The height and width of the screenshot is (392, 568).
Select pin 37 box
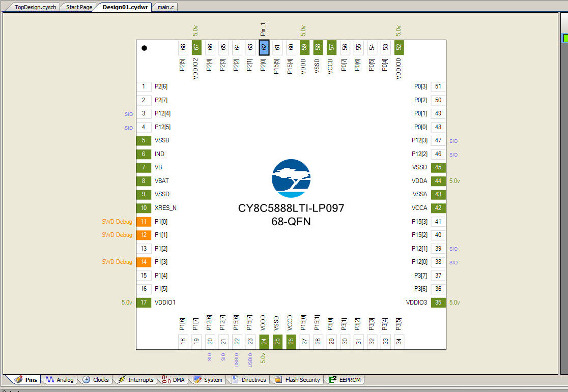438,276
